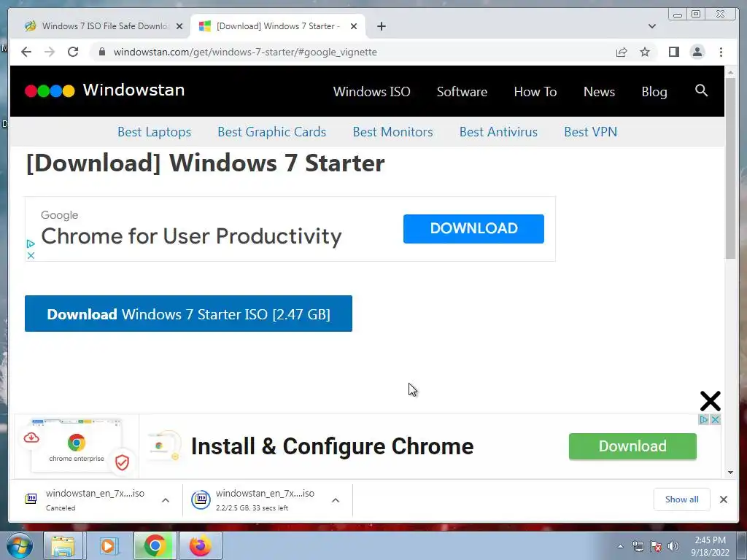Visit the Best VPN link
The image size is (747, 560).
click(x=590, y=132)
